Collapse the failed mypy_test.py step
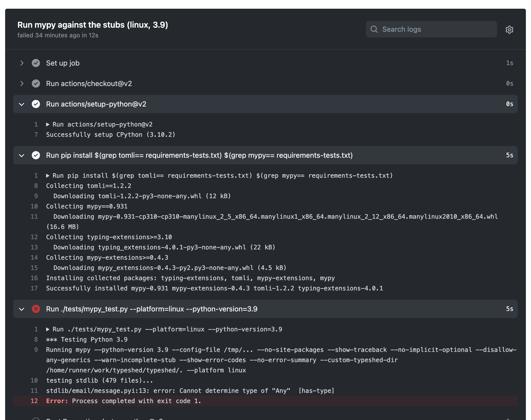Image resolution: width=531 pixels, height=420 pixels. coord(22,309)
